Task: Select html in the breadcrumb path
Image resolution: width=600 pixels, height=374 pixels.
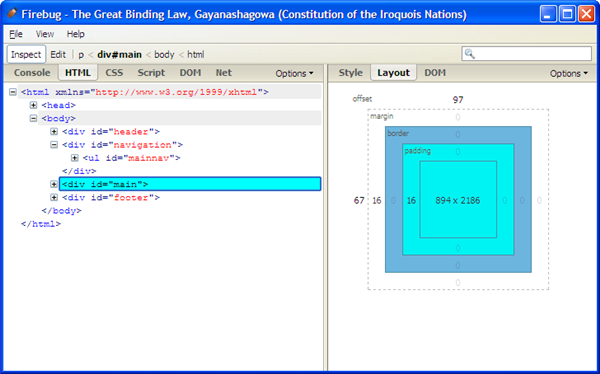Action: pyautogui.click(x=196, y=54)
